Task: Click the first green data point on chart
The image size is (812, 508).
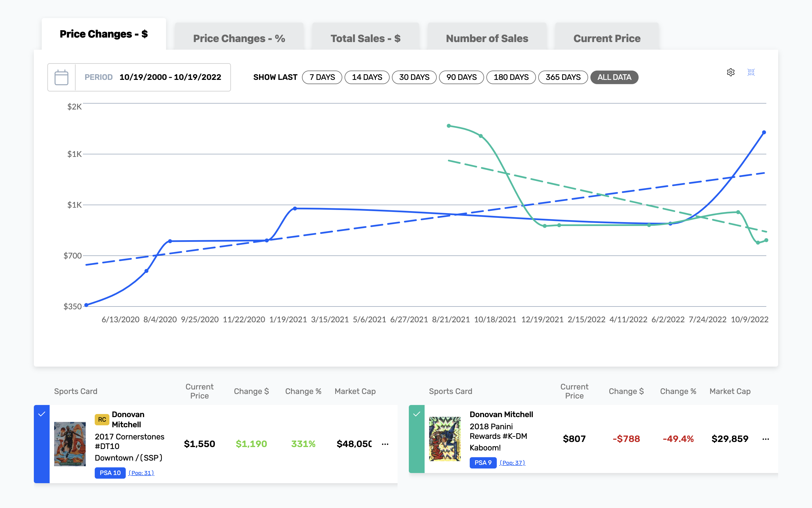Action: (x=449, y=126)
